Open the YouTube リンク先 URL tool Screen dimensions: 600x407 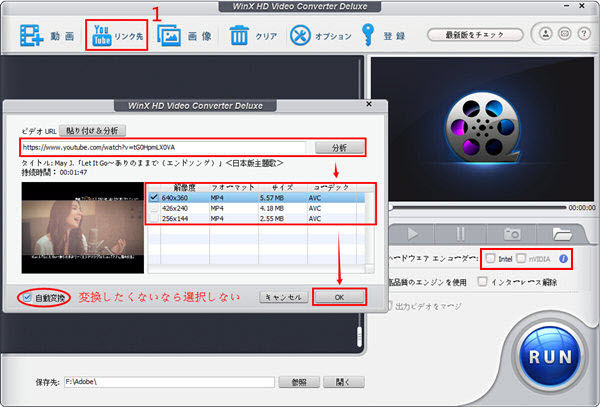pyautogui.click(x=117, y=35)
